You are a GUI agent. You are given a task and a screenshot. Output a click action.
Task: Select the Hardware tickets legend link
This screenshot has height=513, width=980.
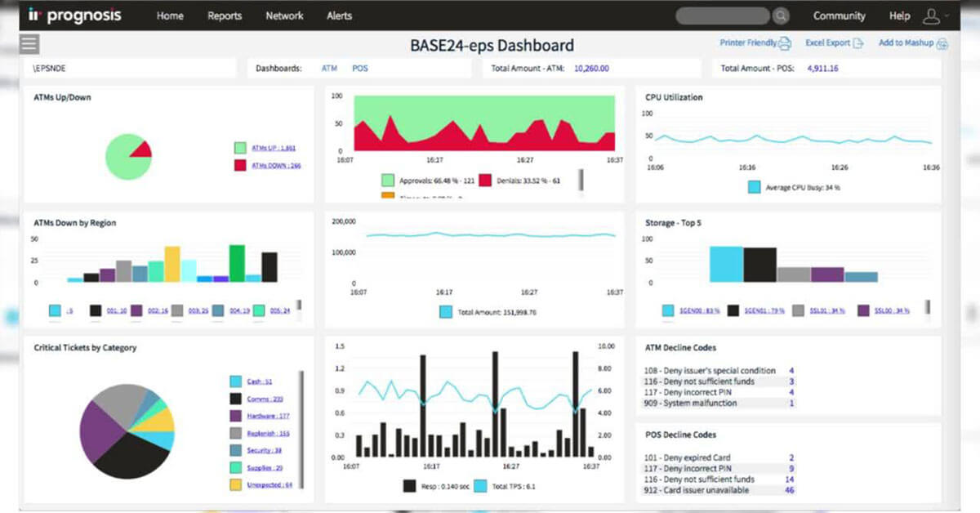pyautogui.click(x=266, y=416)
